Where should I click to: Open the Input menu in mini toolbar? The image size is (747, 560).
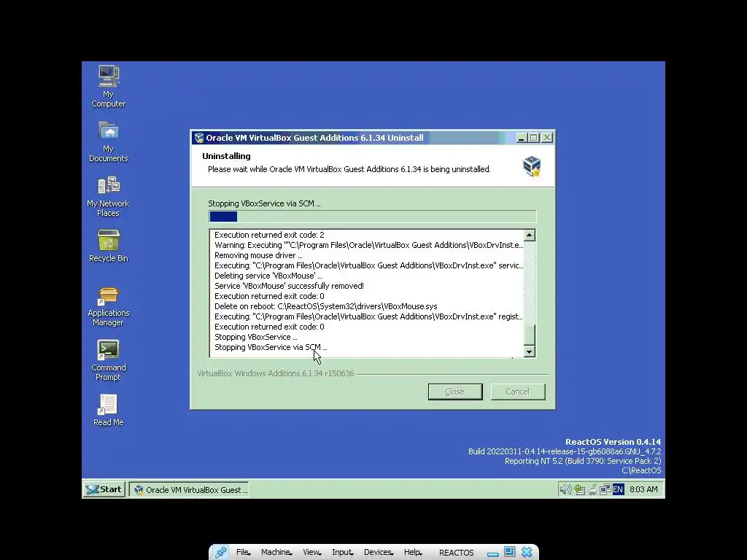point(343,553)
